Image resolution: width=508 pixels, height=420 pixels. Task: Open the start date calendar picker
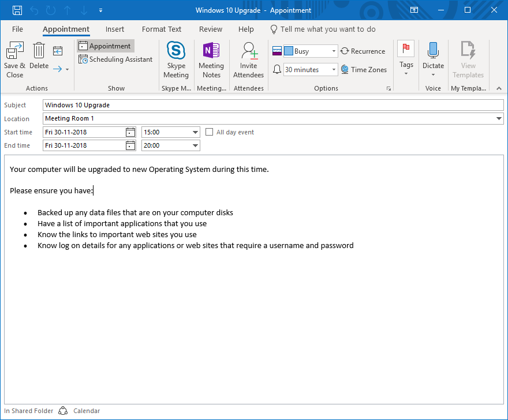coord(130,132)
